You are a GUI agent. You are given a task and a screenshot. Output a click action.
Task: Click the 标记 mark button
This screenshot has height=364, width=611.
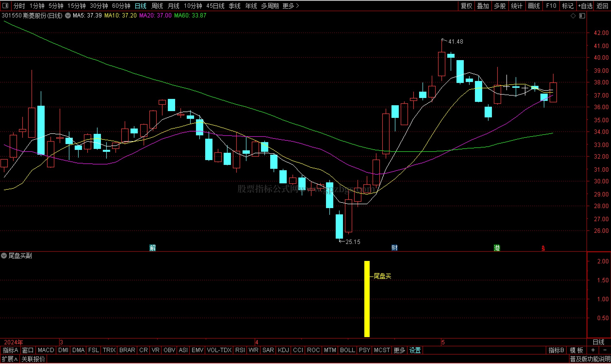pyautogui.click(x=568, y=6)
